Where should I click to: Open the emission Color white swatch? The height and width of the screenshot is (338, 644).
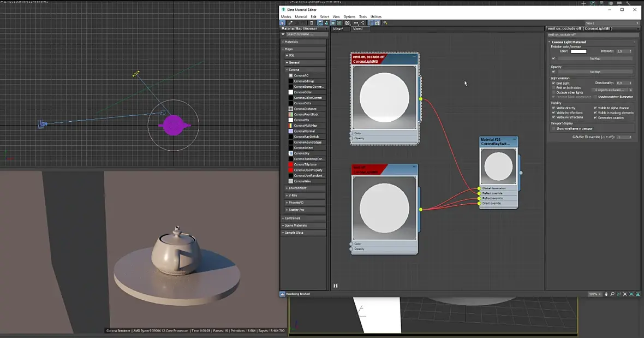pos(579,51)
